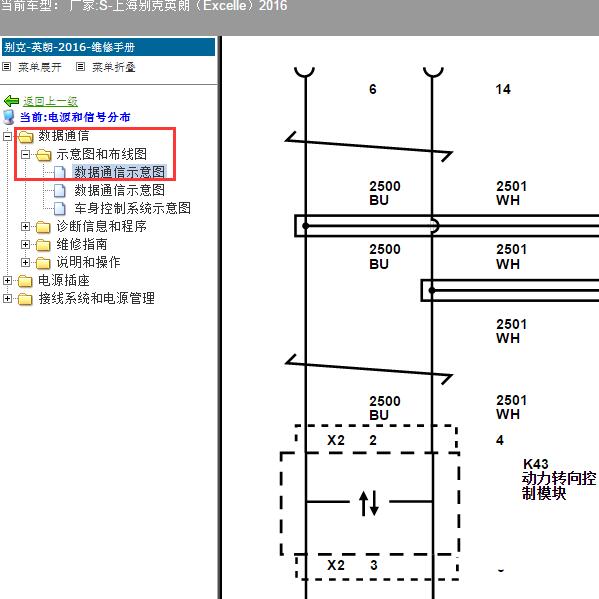Collapse the 示意图和布线图 tree node

[25, 154]
